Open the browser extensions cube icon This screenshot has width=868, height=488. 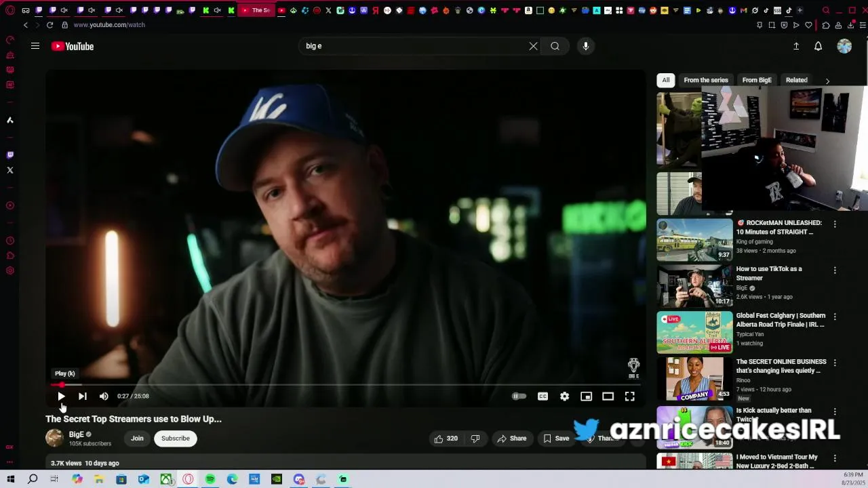(x=825, y=25)
